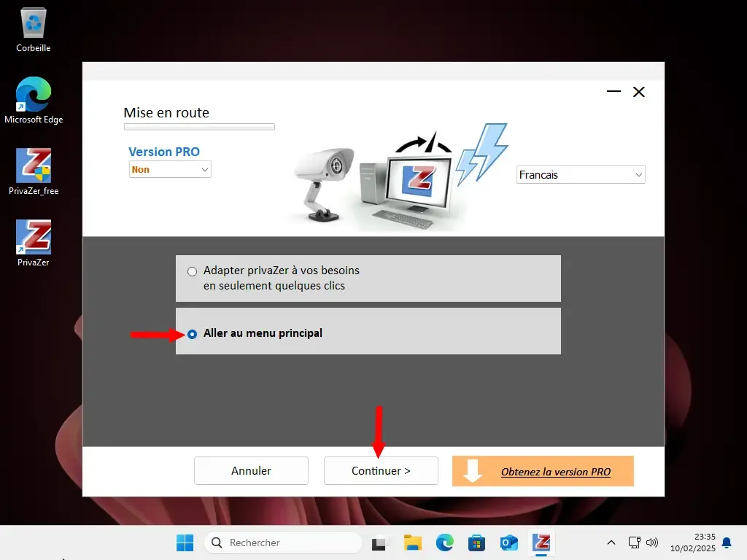This screenshot has height=560, width=747.
Task: Open Microsoft Store from the taskbar
Action: click(x=476, y=542)
